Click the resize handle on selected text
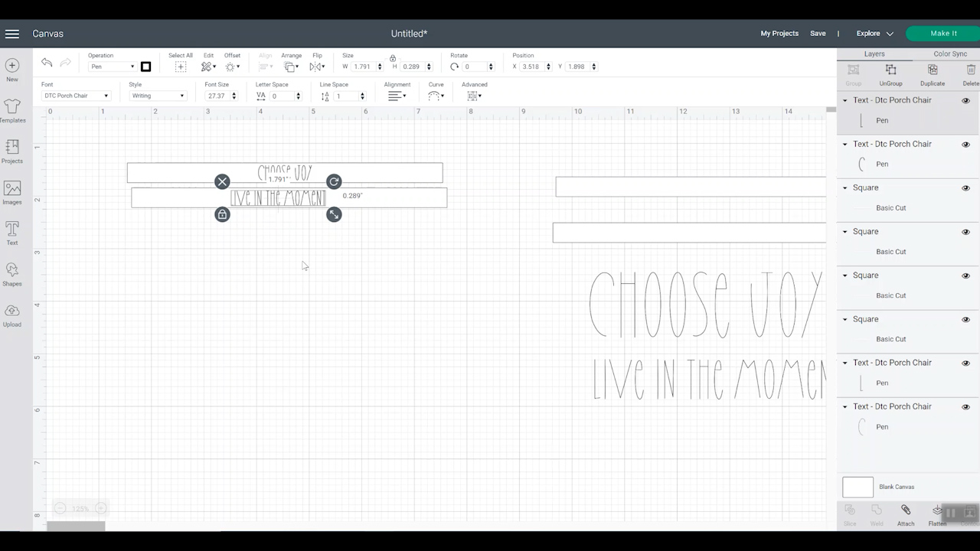The image size is (980, 551). (x=334, y=214)
